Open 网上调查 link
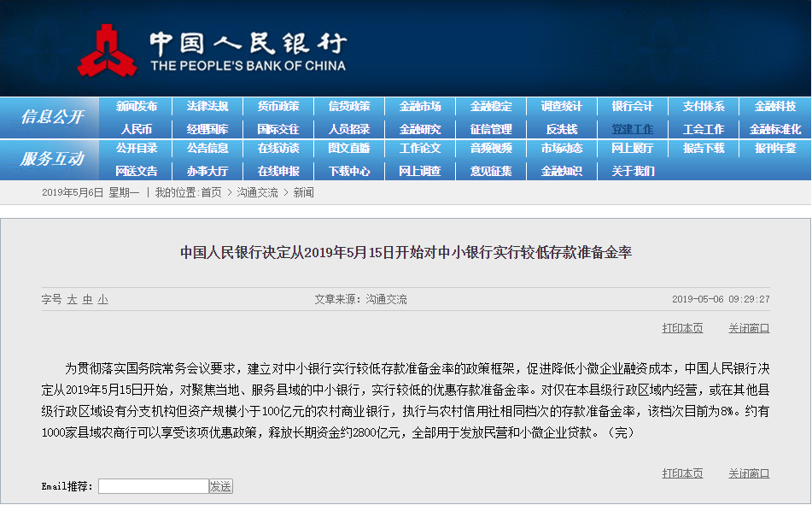812x505 pixels. coord(420,171)
